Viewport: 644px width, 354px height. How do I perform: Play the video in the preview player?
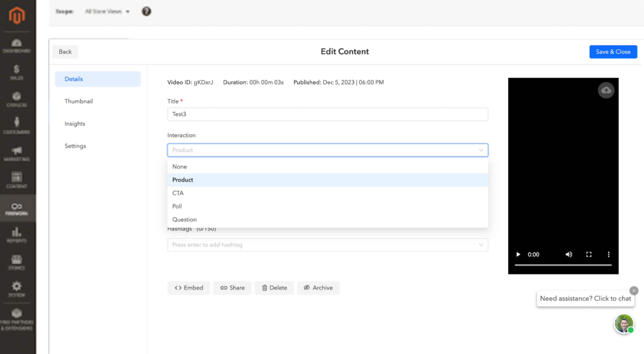(518, 254)
